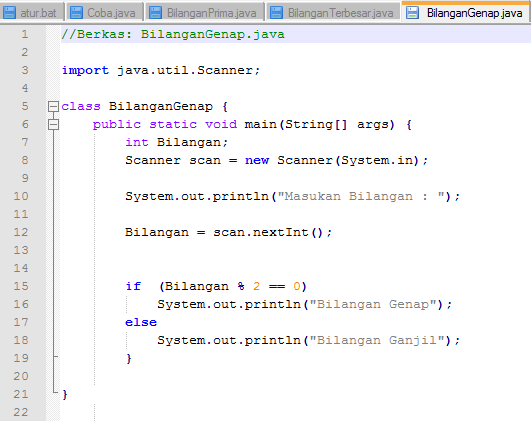Open the BilanganTerbesar.java tab
This screenshot has width=531, height=421.
(x=334, y=13)
